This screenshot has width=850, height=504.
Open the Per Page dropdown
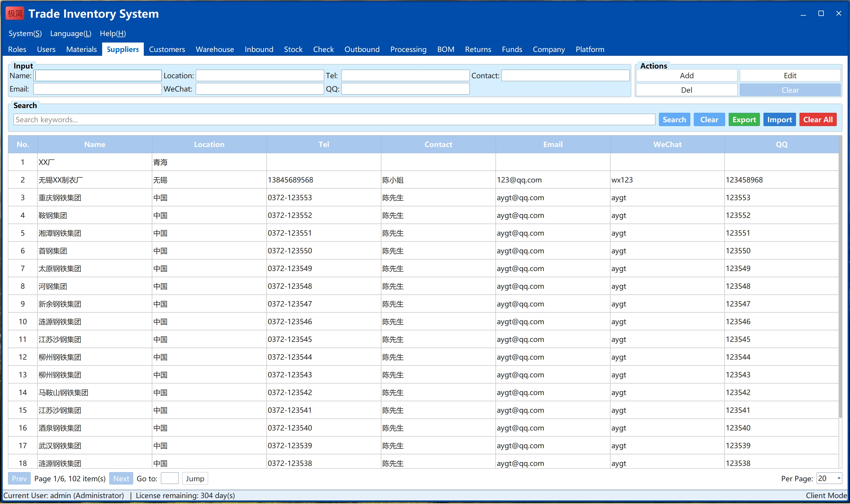point(829,478)
